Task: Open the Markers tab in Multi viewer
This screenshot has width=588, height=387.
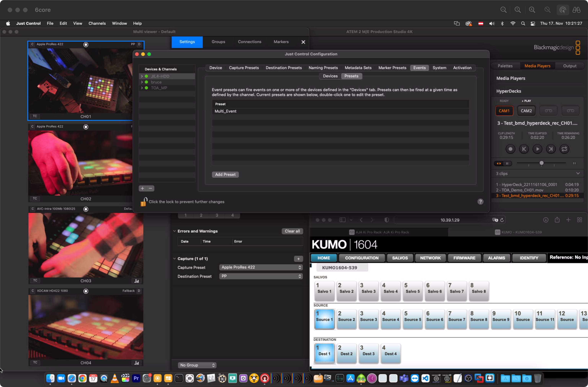Action: (x=281, y=42)
